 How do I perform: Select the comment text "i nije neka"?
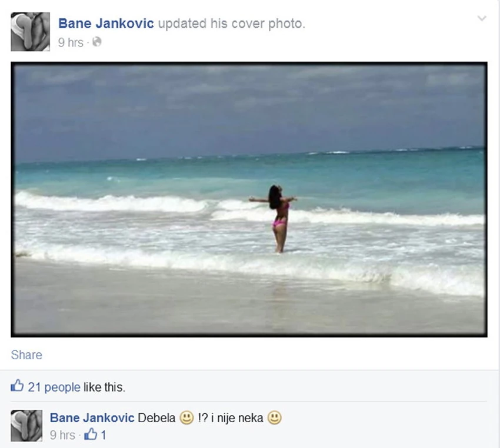pyautogui.click(x=237, y=418)
